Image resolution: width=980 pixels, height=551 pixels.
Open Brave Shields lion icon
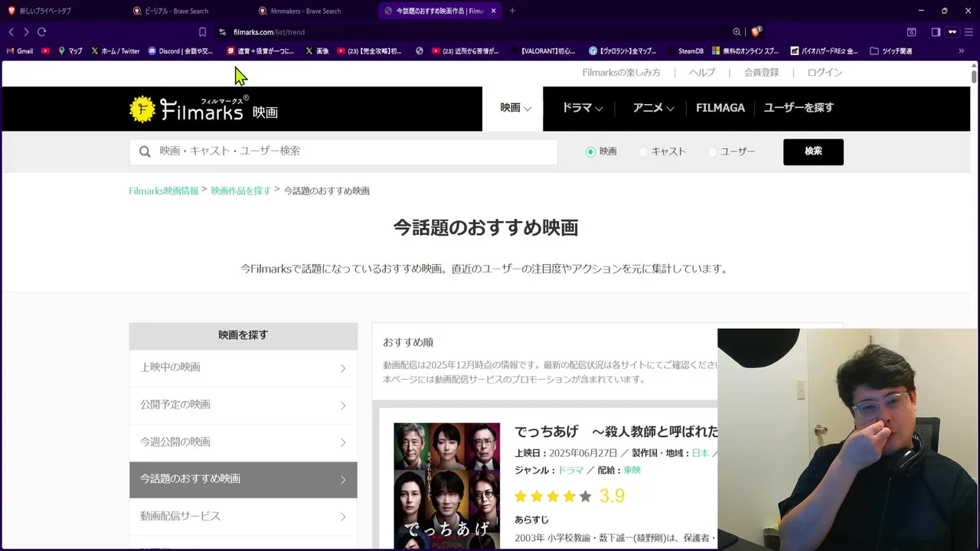[756, 32]
